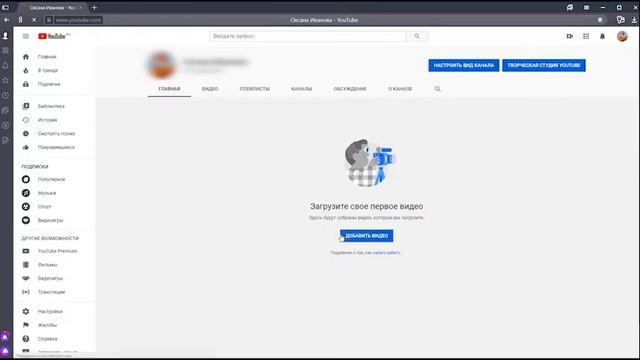The height and width of the screenshot is (360, 640).
Task: Open Подписки in sidebar
Action: pos(55,84)
